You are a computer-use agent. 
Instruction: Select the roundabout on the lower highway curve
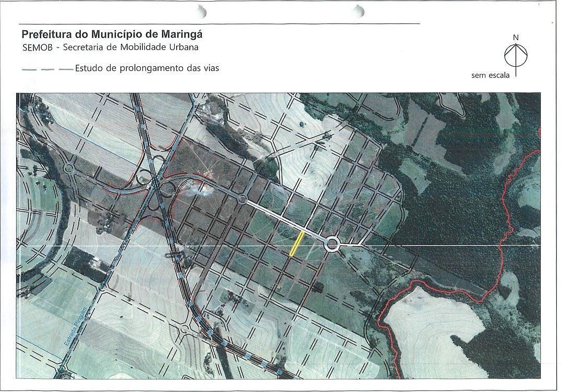click(x=185, y=328)
